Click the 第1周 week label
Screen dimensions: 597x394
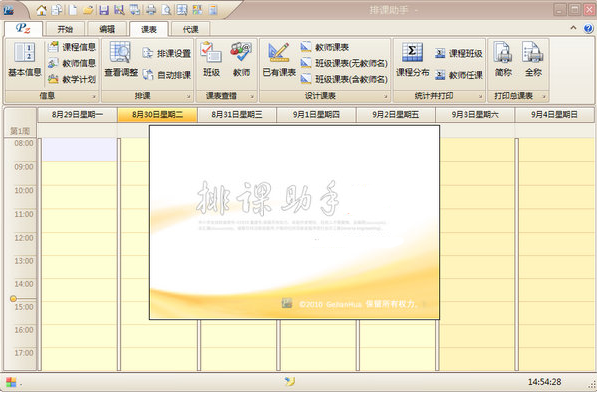coord(20,131)
